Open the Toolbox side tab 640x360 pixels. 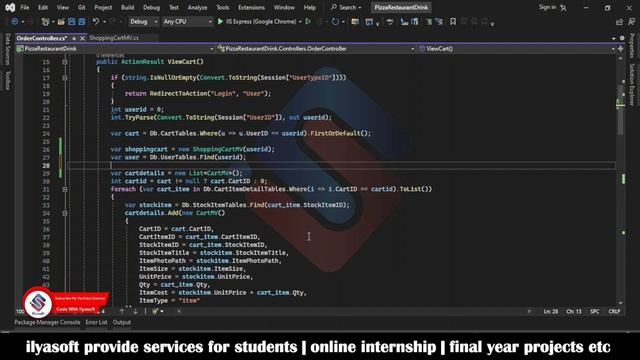tap(7, 80)
